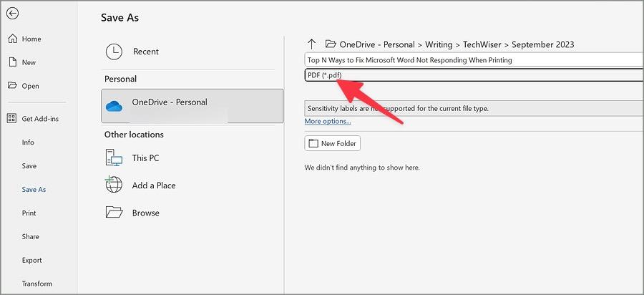
Task: Click the Add a Place globe icon
Action: point(114,185)
